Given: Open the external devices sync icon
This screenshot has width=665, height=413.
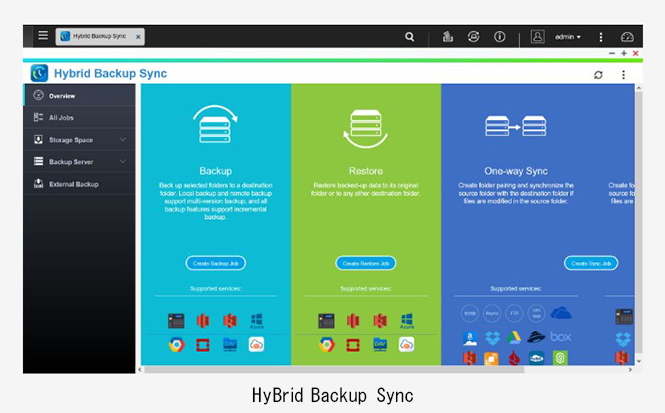Looking at the screenshot, I should pos(473,37).
